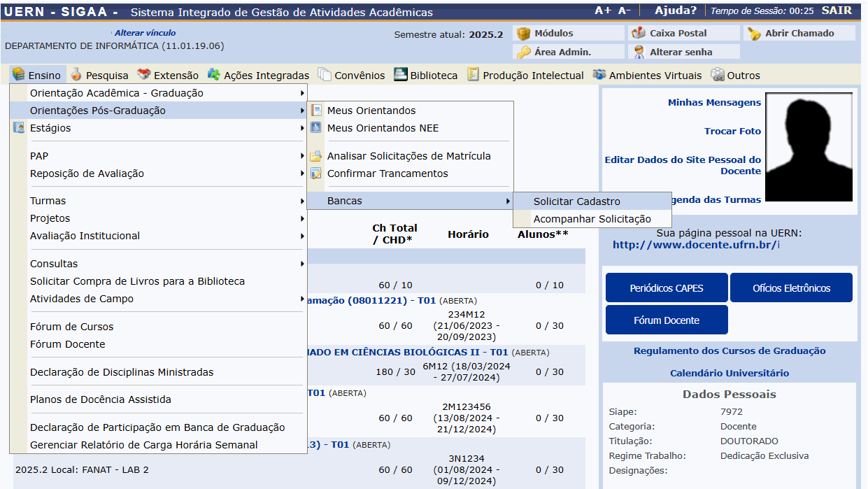Expand the Consultas submenu

[54, 264]
